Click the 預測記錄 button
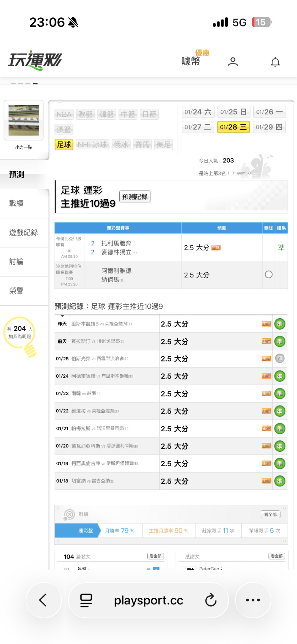The width and height of the screenshot is (297, 644). 135,196
